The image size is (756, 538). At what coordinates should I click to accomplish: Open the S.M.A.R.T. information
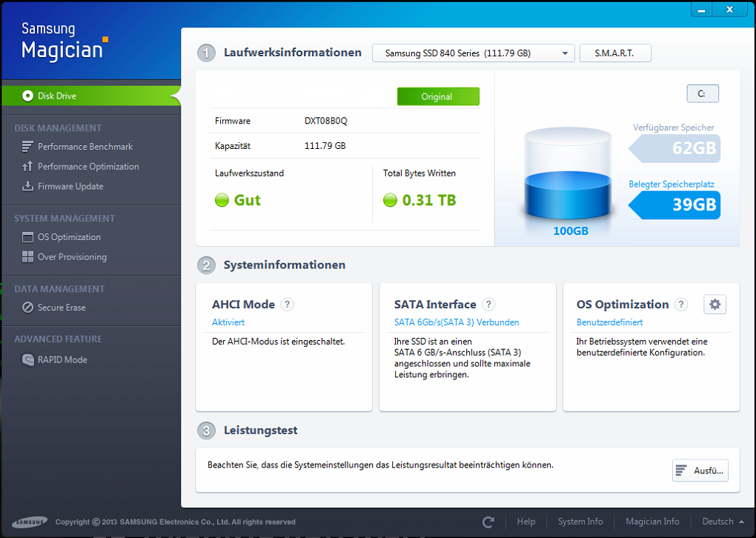coord(614,53)
